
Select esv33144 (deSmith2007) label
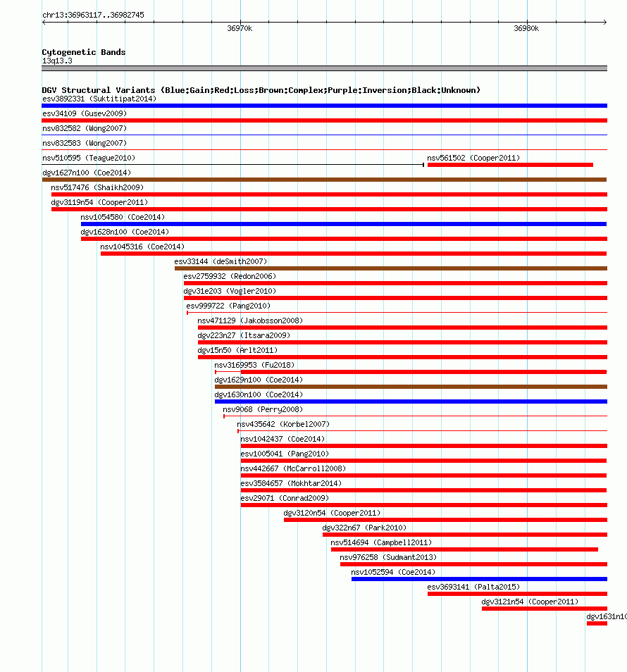[x=221, y=261]
